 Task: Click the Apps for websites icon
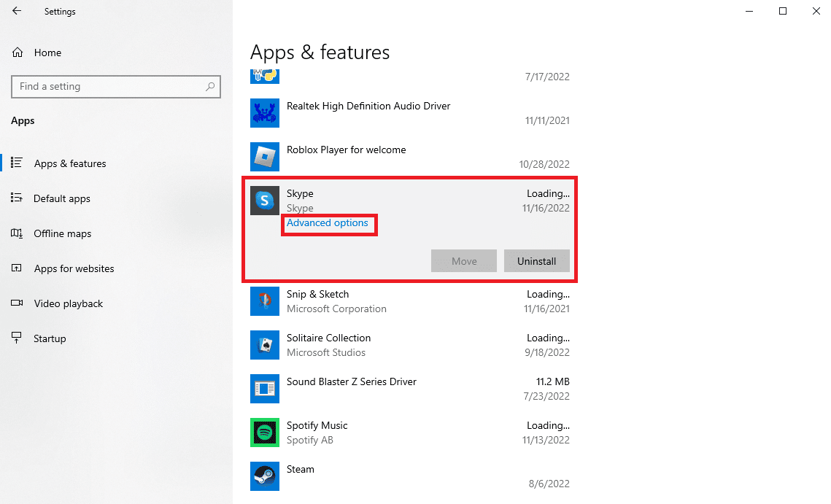tap(17, 268)
